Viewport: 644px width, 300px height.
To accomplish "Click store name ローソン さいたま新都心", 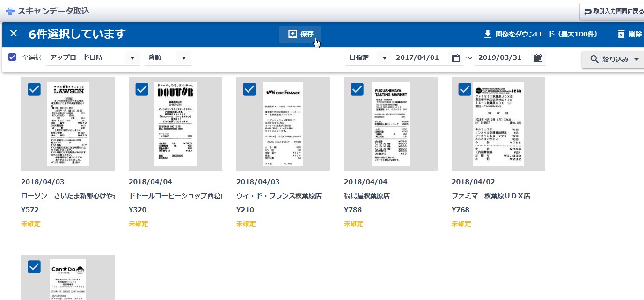I will 68,196.
